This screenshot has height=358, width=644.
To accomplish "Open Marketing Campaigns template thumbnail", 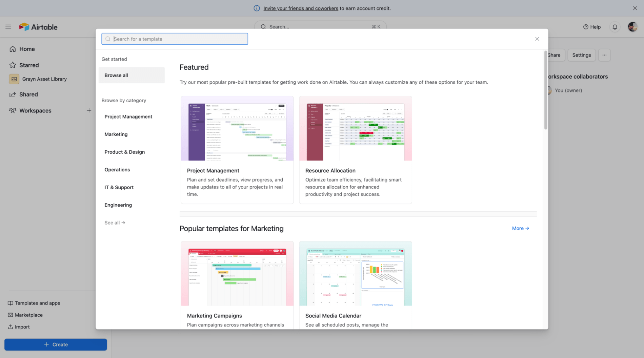I will tap(237, 274).
